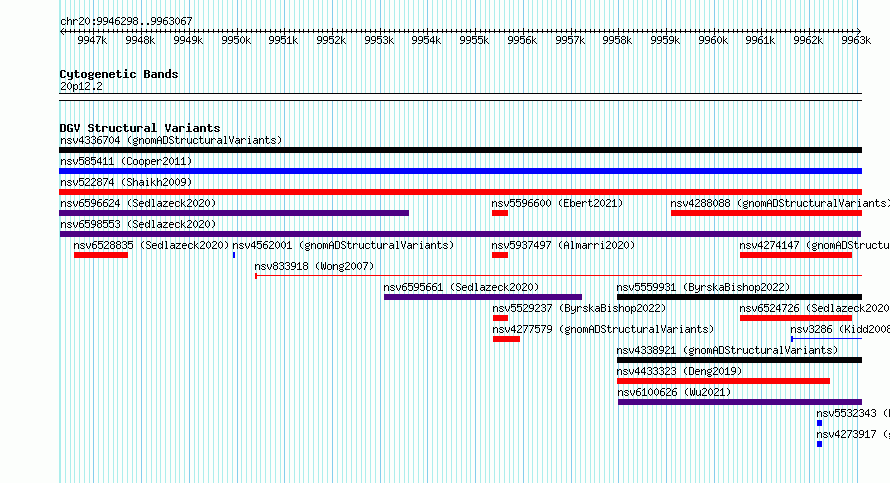Select the black bar for nsv4336704
The image size is (890, 483).
tap(460, 150)
